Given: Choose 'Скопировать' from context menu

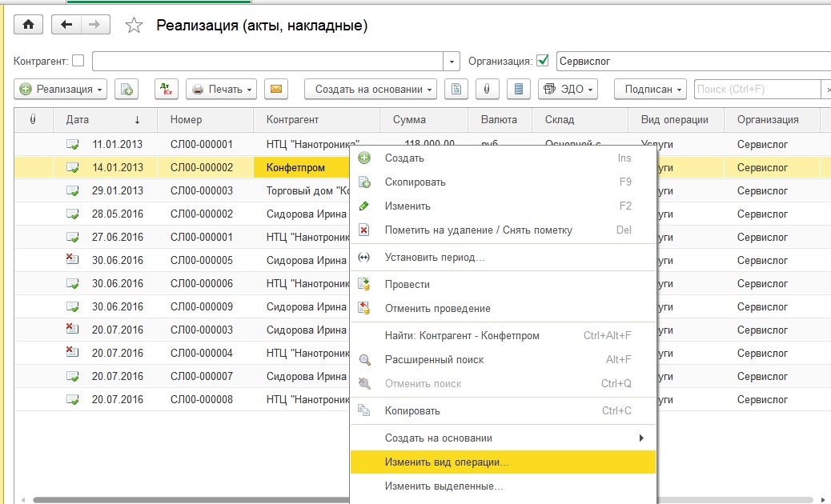Looking at the screenshot, I should [415, 182].
